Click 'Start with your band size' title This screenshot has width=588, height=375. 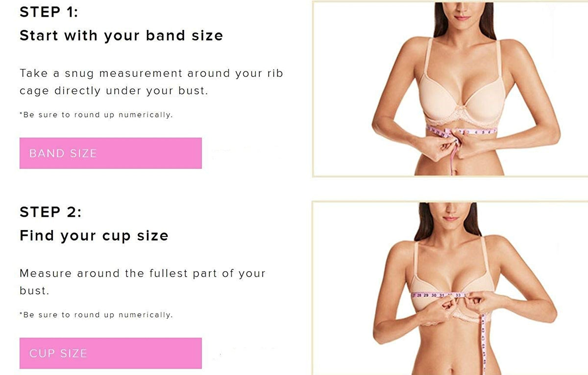click(x=121, y=36)
